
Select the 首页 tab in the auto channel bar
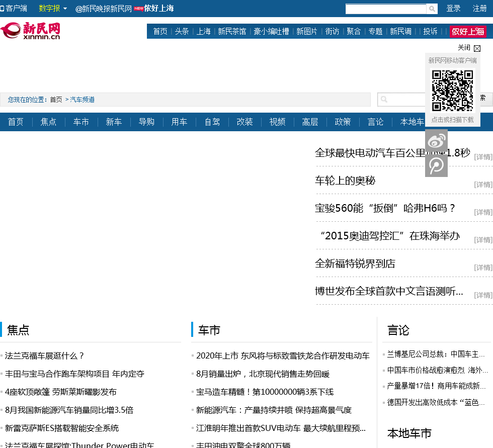(x=16, y=122)
